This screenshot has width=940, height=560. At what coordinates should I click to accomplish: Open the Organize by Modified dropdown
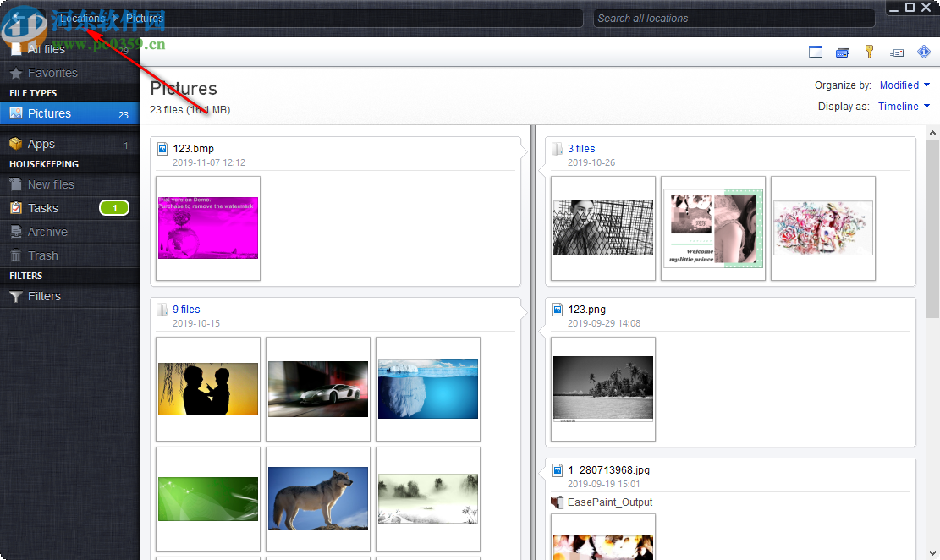point(904,85)
